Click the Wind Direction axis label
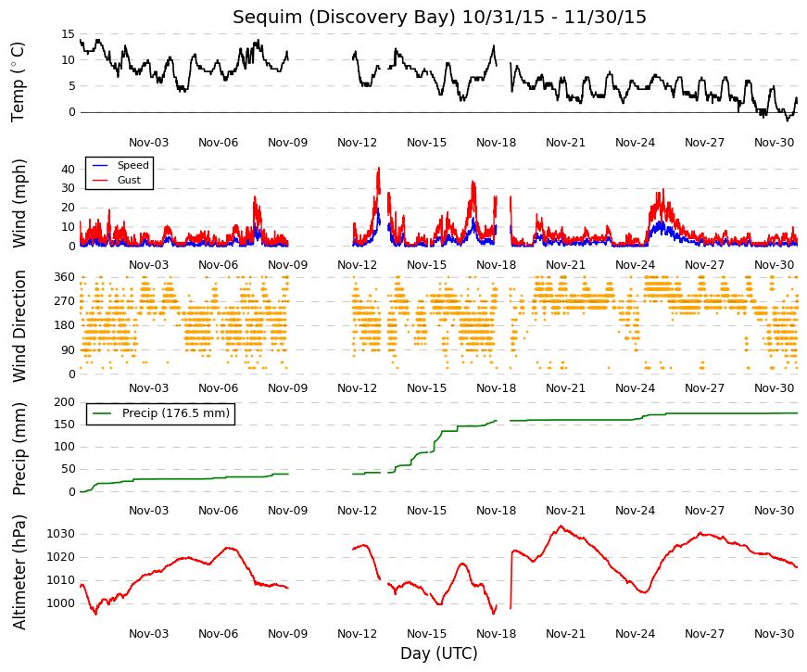807x672 pixels. 19,326
